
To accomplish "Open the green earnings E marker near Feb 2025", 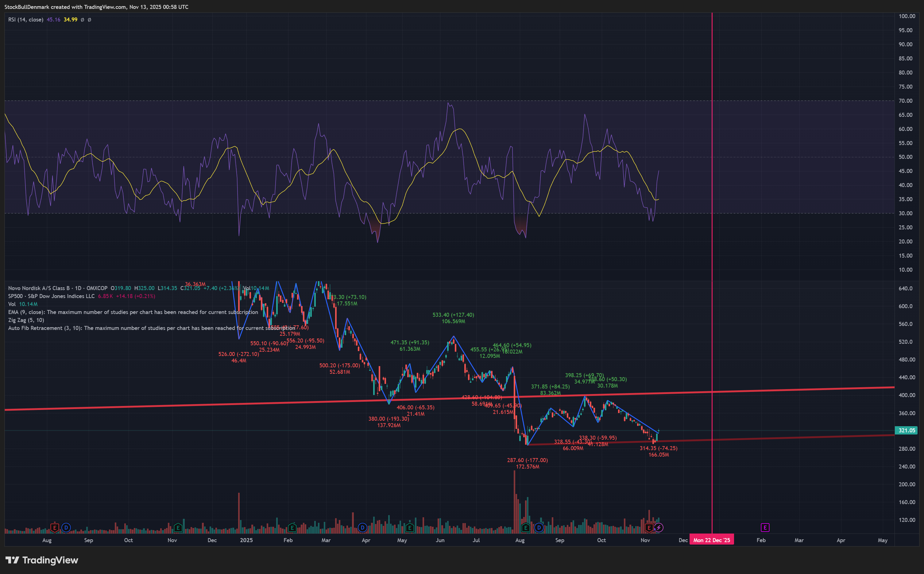I will (x=292, y=527).
